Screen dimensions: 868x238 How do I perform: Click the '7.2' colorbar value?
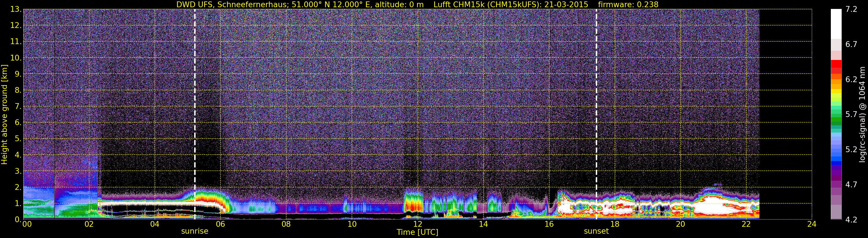coord(851,10)
